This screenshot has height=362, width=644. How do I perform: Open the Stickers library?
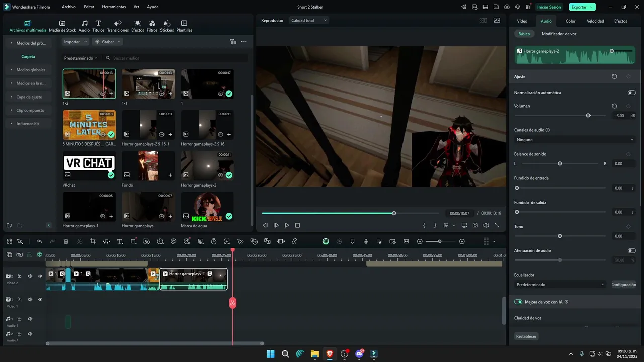167,26
